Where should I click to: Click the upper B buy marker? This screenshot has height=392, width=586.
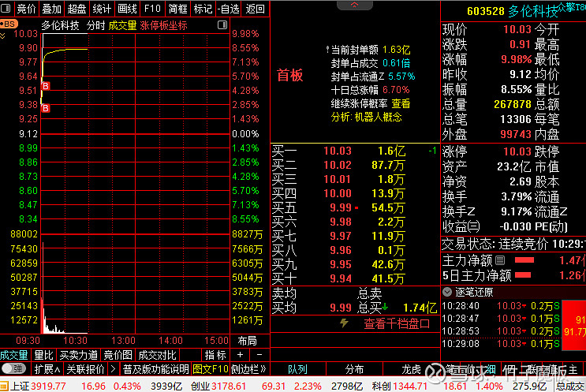tap(46, 86)
